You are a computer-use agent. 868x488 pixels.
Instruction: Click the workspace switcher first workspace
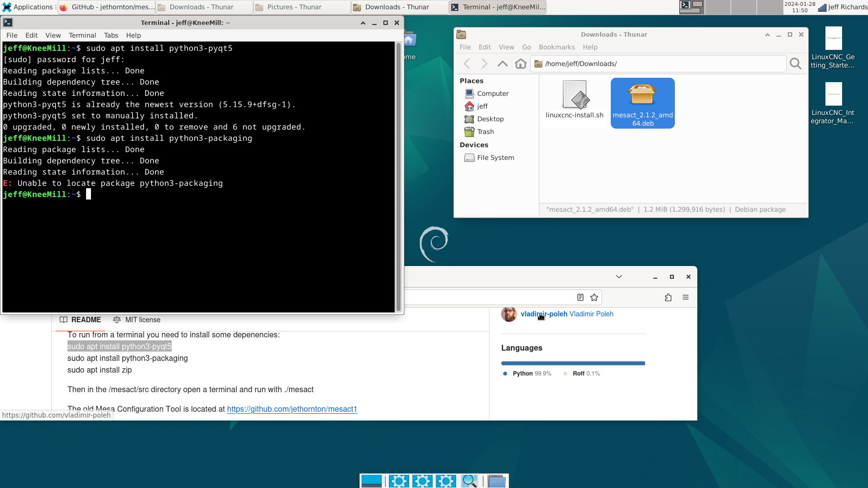coord(692,7)
